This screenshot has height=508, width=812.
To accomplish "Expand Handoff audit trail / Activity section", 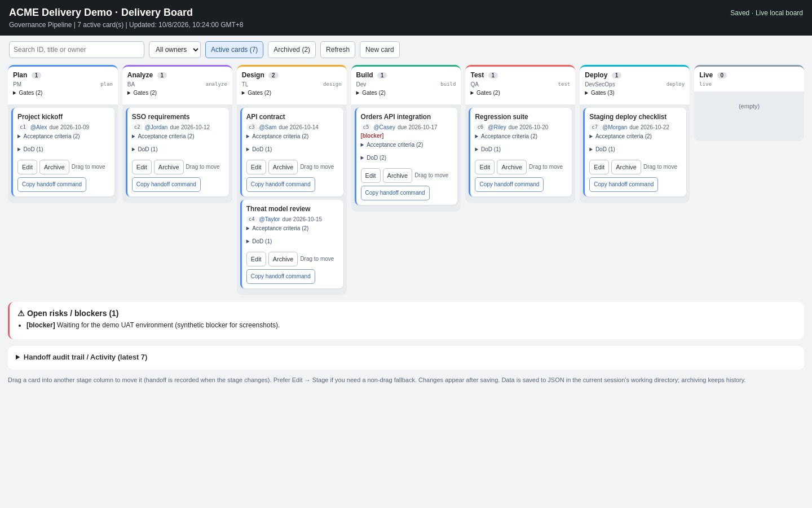I will click(81, 357).
